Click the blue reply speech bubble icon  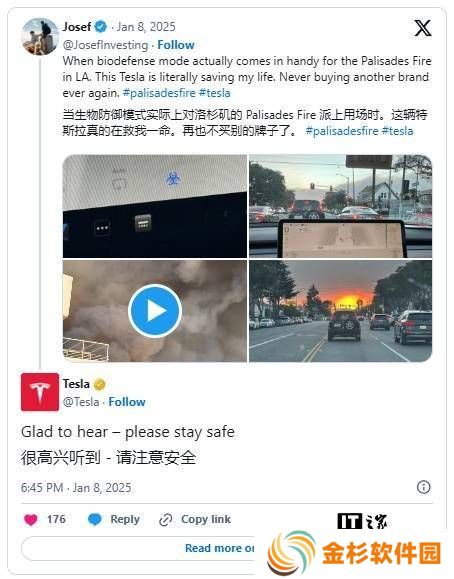click(95, 520)
